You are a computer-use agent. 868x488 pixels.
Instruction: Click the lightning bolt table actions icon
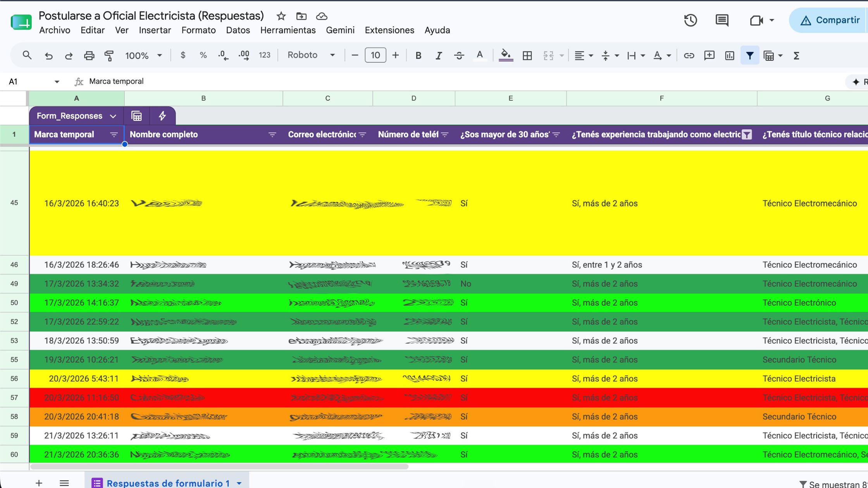point(162,116)
